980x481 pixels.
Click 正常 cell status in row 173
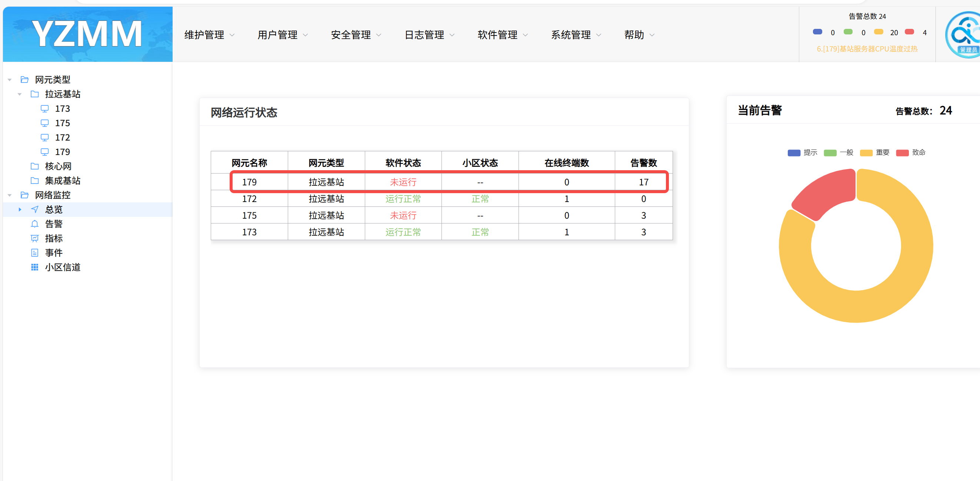(480, 232)
